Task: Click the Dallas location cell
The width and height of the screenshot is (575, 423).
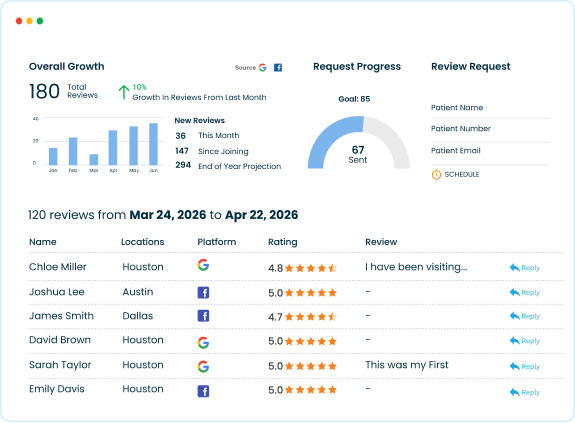Action: point(138,316)
